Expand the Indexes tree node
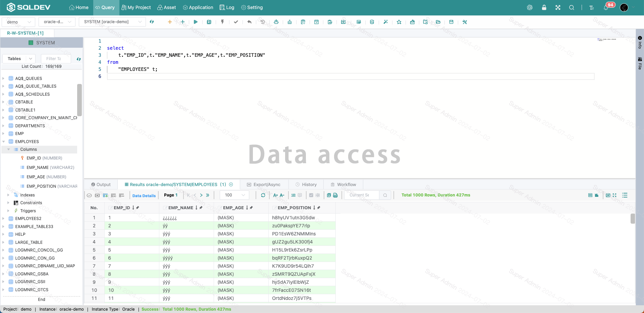The width and height of the screenshot is (644, 313). click(8, 195)
